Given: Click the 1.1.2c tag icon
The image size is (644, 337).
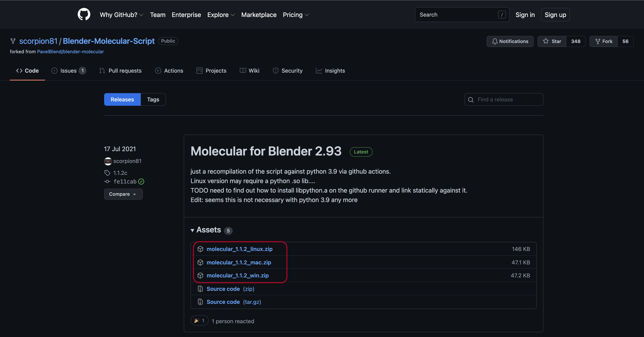Looking at the screenshot, I should coord(107,173).
